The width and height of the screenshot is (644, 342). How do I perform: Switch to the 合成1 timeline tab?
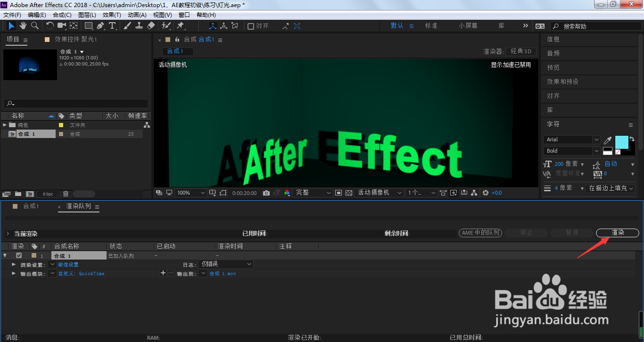[x=32, y=206]
